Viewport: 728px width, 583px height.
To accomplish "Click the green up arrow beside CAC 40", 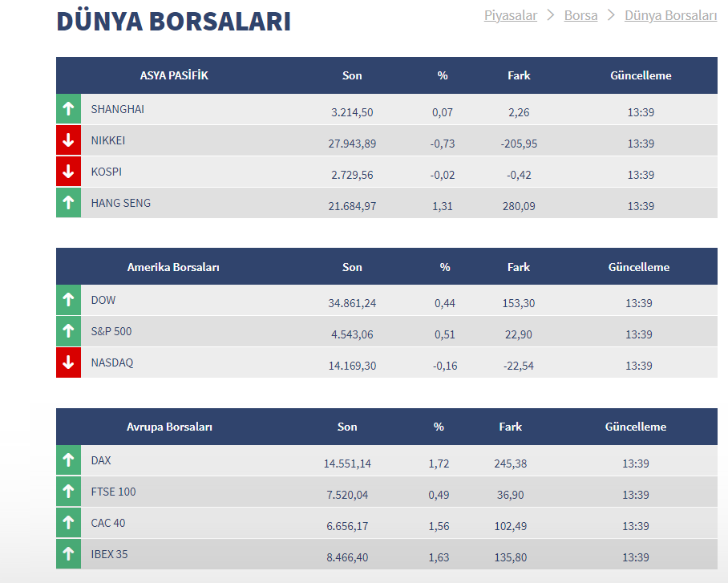I will (68, 524).
